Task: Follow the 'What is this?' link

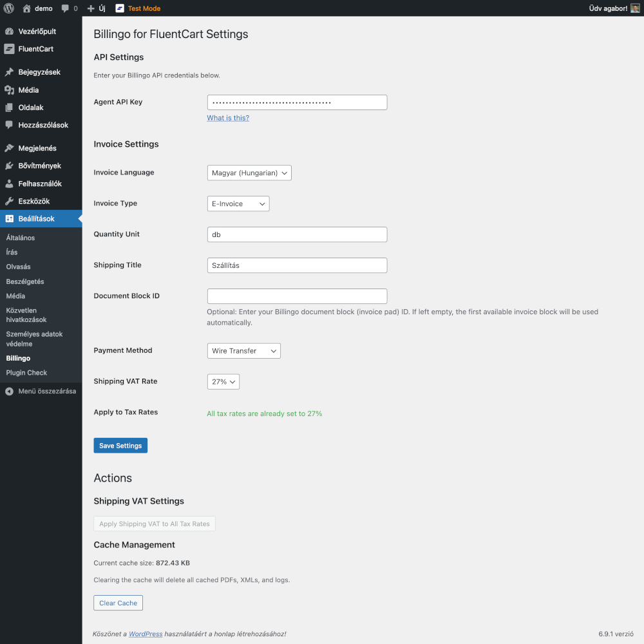Action: pos(227,117)
